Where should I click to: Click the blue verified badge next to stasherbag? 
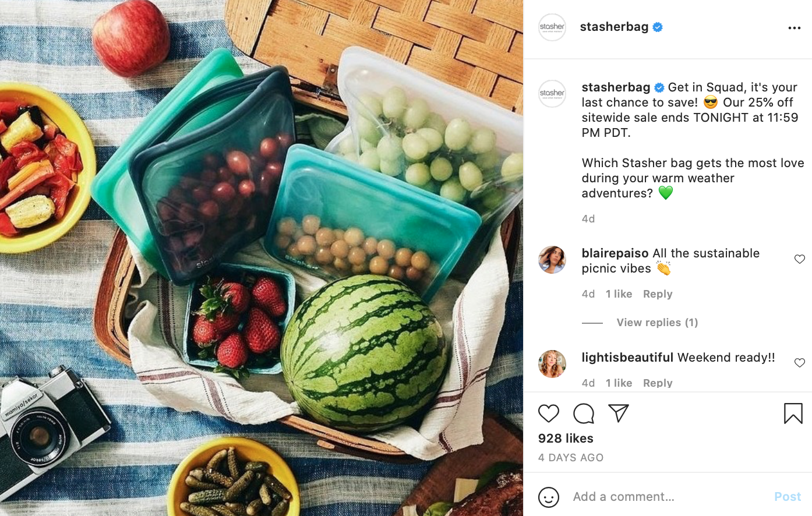pyautogui.click(x=658, y=27)
